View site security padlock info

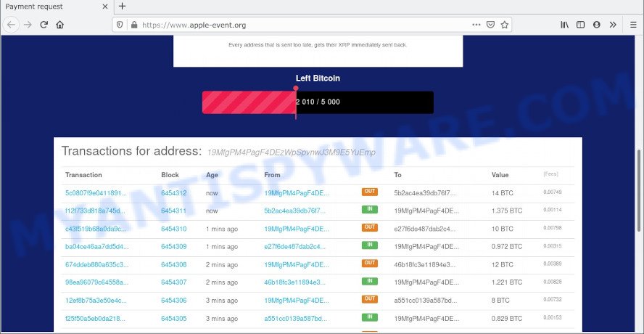(134, 25)
